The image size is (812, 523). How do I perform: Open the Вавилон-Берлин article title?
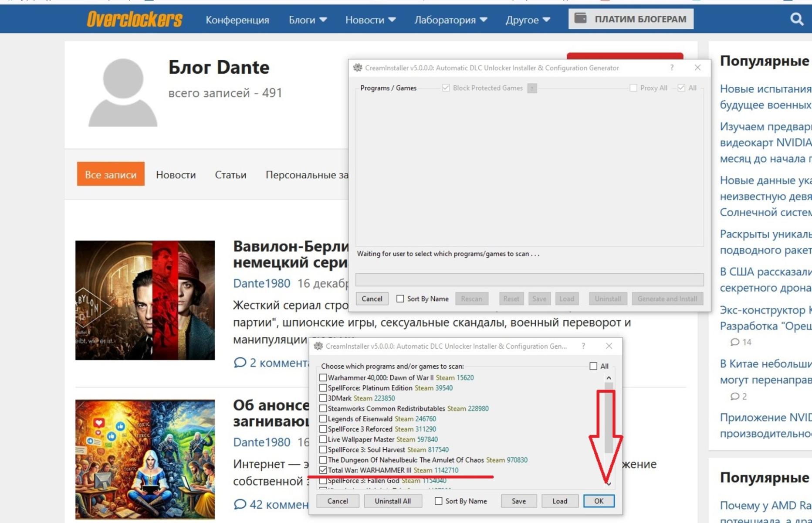pos(291,255)
